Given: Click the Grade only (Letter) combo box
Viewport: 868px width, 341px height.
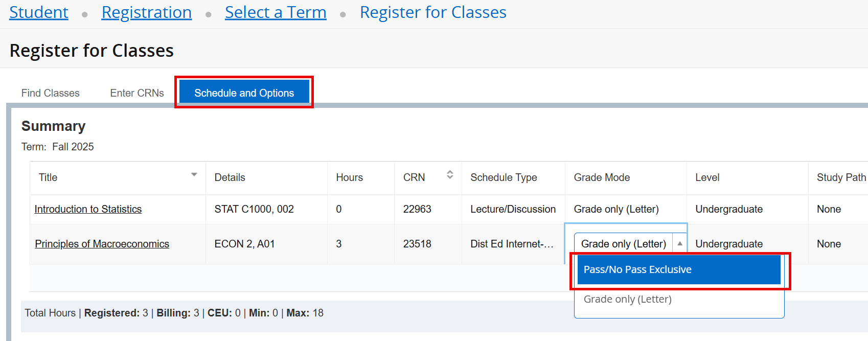Looking at the screenshot, I should pos(630,244).
